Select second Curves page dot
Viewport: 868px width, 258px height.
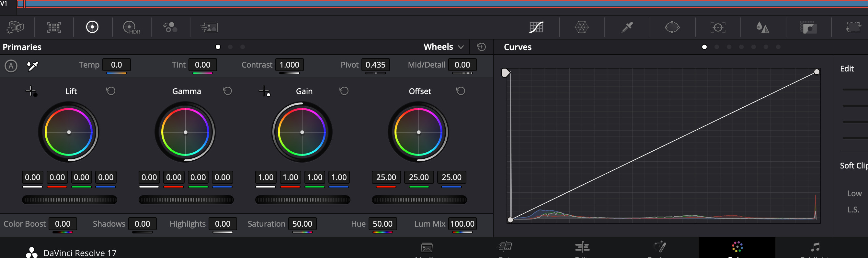[717, 47]
